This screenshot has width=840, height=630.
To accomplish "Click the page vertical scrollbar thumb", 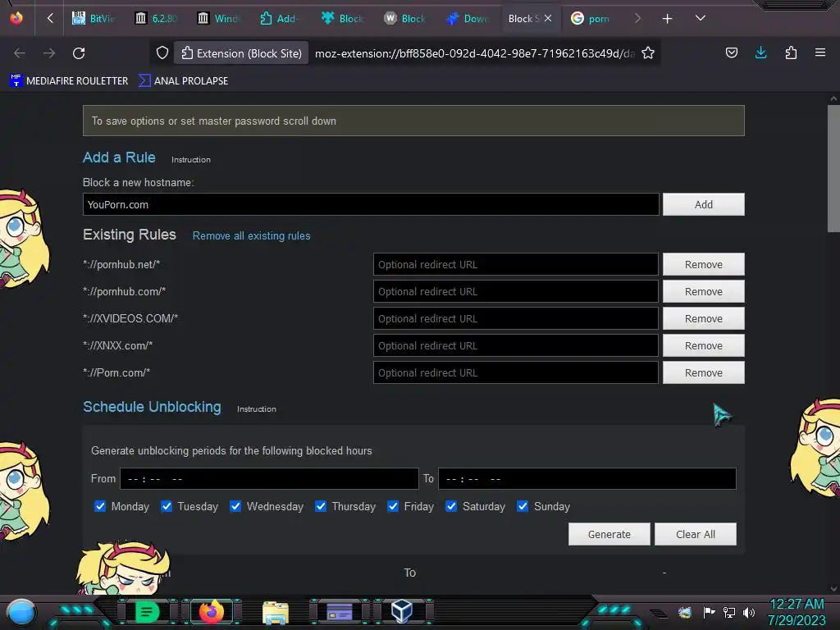I will click(x=833, y=168).
